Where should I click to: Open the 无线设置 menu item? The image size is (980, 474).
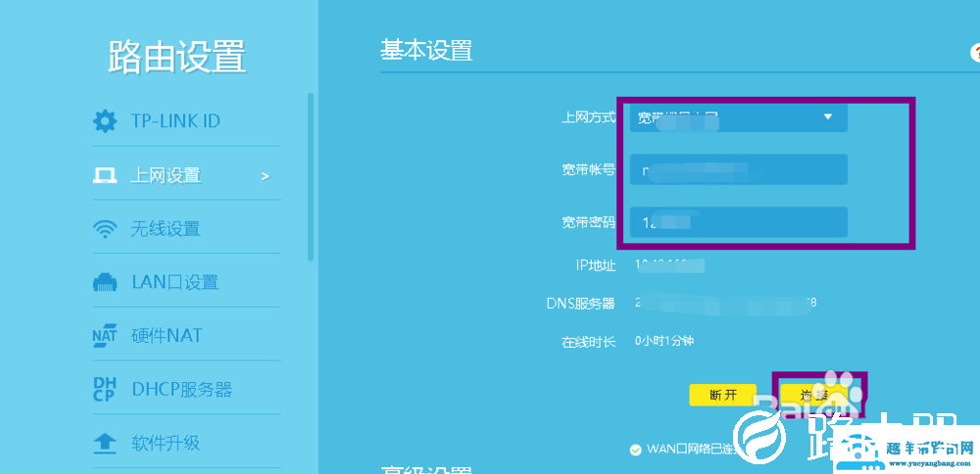coord(187,229)
